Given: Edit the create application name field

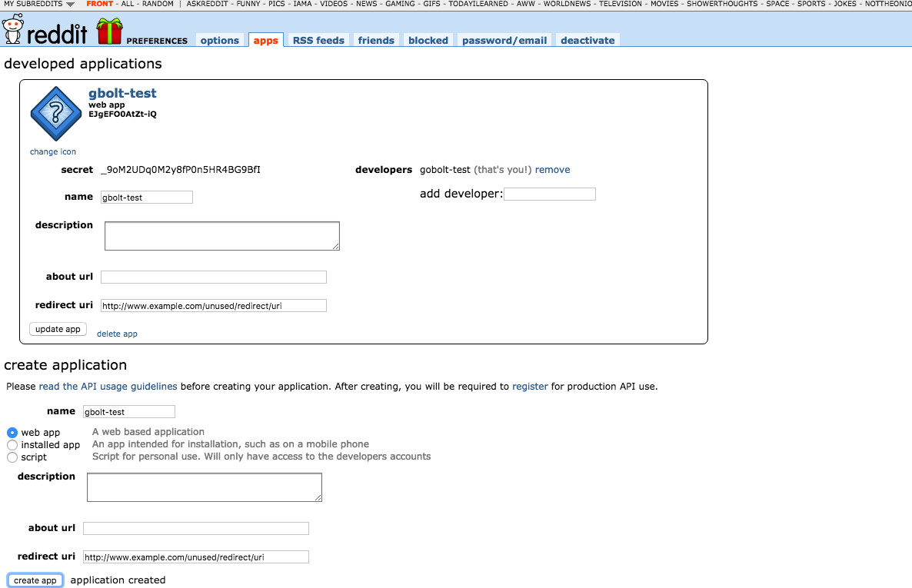Looking at the screenshot, I should pyautogui.click(x=129, y=411).
